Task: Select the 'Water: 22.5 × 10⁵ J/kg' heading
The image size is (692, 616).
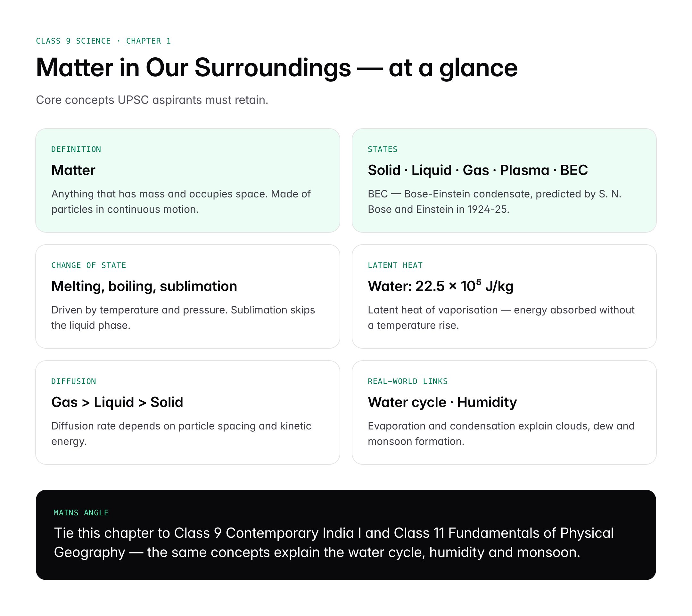Action: tap(441, 286)
